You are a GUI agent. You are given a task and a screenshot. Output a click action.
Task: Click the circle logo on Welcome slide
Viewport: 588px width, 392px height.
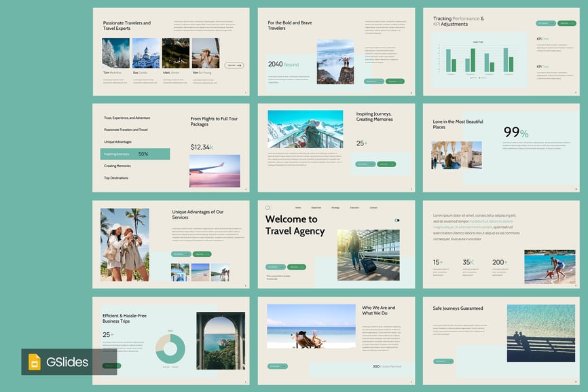click(268, 208)
